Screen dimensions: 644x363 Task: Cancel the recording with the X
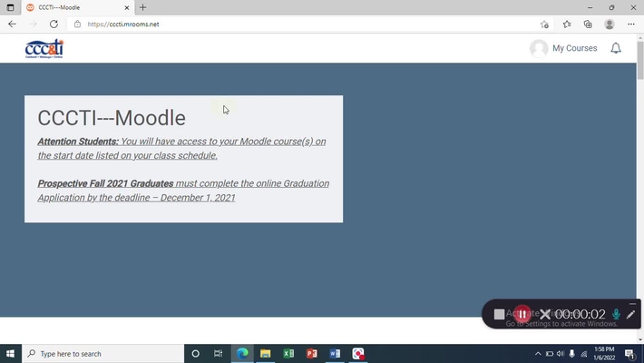[x=545, y=315]
